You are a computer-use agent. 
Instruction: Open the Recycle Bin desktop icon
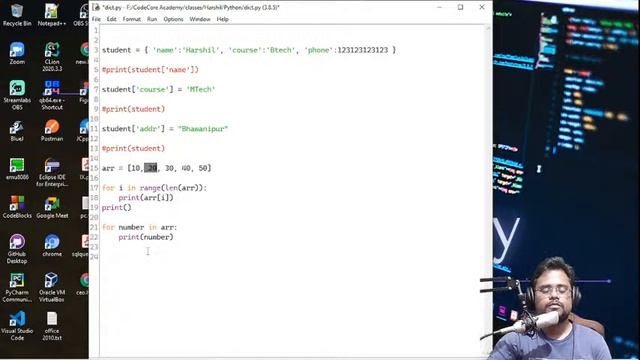pyautogui.click(x=17, y=15)
